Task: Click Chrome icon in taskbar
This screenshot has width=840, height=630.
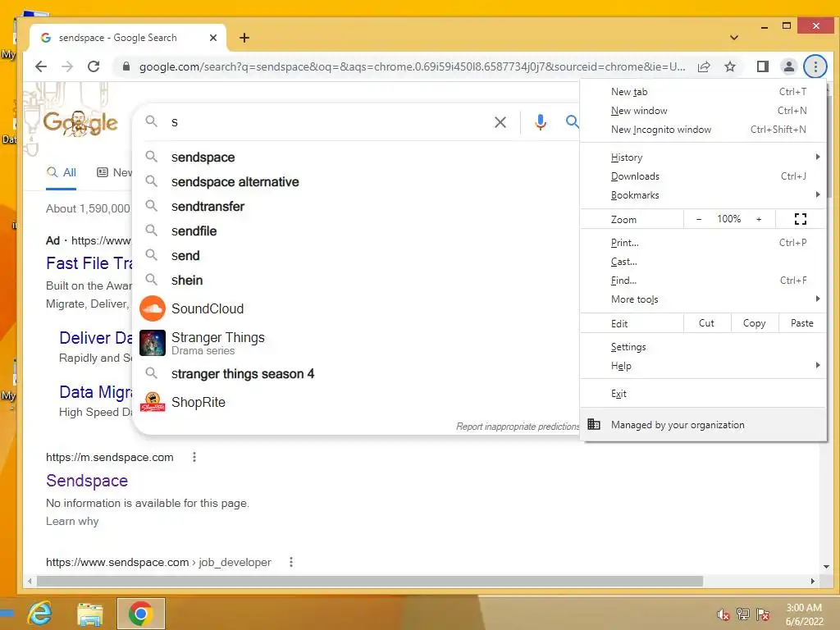Action: [x=140, y=614]
